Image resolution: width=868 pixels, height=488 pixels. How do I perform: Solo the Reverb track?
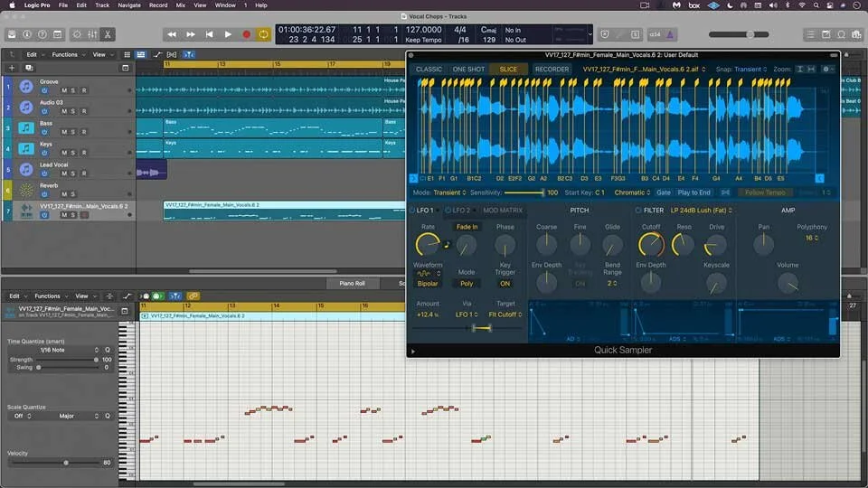click(x=72, y=194)
